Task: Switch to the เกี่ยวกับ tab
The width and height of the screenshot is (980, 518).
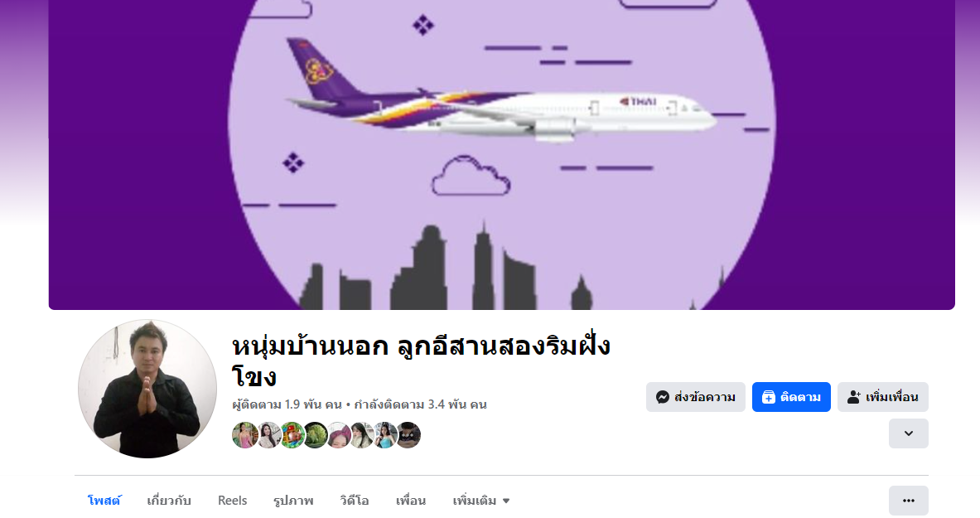Action: (x=169, y=501)
